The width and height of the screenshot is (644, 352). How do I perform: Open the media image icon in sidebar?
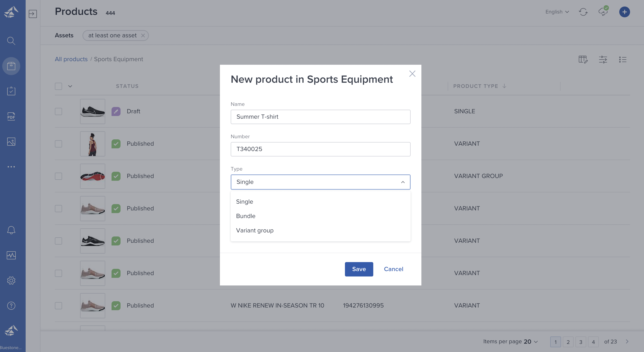tap(11, 141)
